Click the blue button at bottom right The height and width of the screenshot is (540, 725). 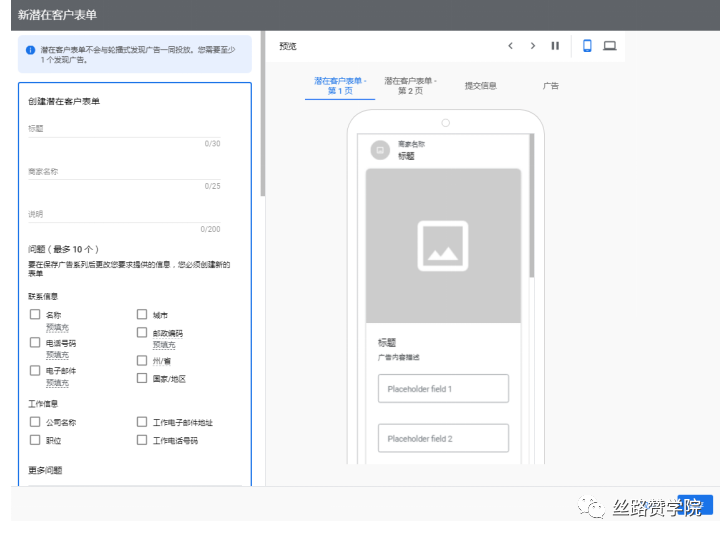(x=695, y=504)
